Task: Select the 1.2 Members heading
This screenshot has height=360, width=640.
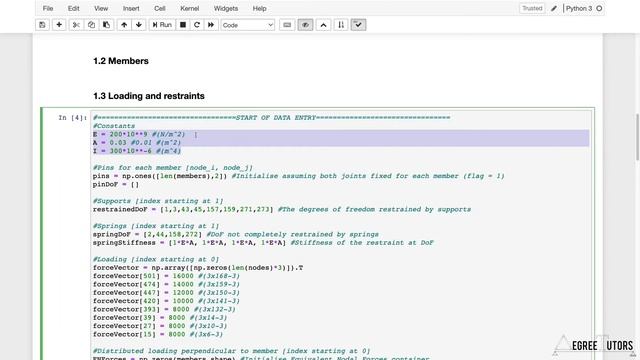Action: click(121, 61)
